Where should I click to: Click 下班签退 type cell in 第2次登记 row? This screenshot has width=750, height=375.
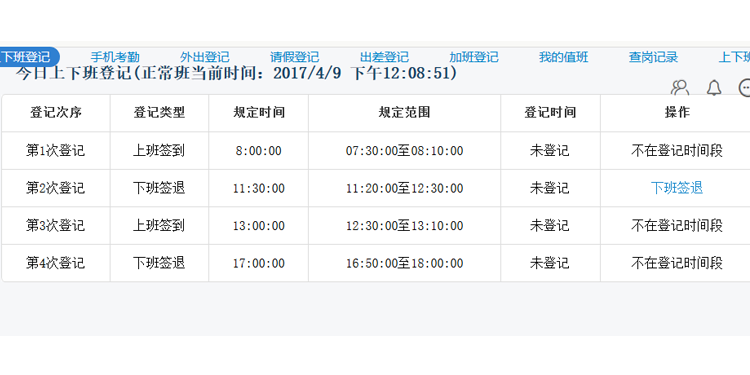pos(159,188)
